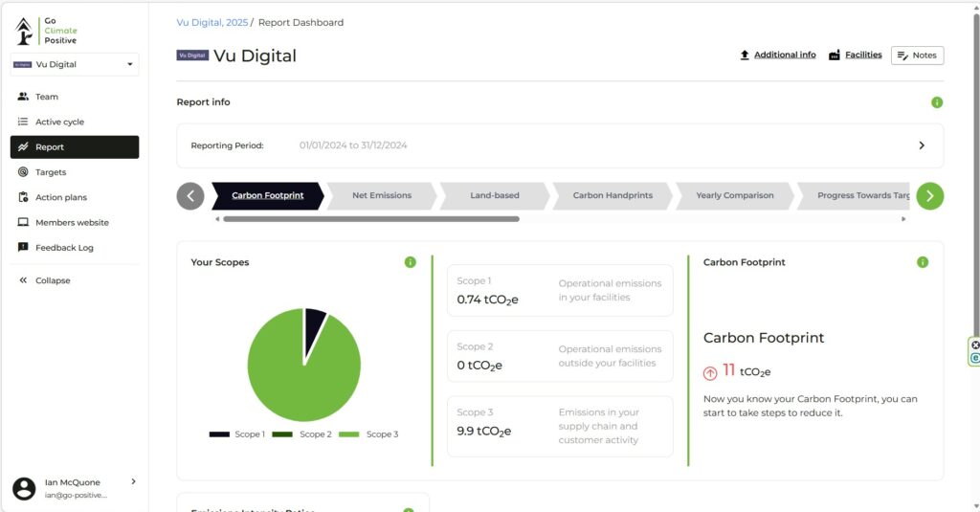Click the Vu Digital logo badge beside title
The image size is (980, 512).
coord(191,56)
